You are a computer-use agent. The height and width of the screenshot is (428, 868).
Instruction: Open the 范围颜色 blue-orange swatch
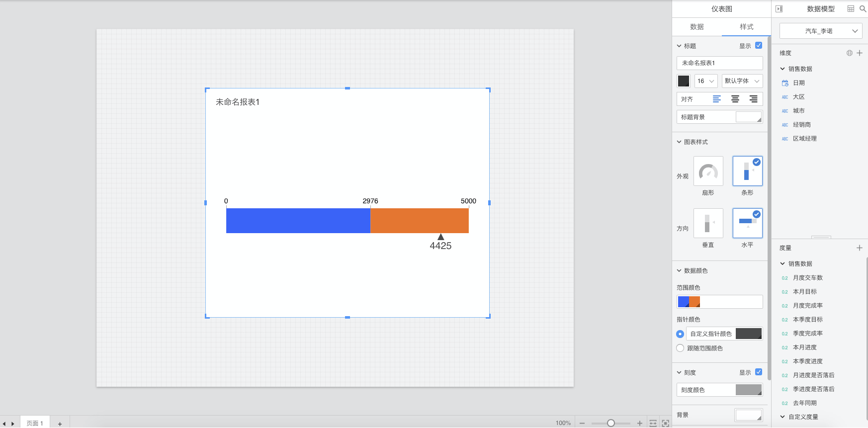coord(689,302)
